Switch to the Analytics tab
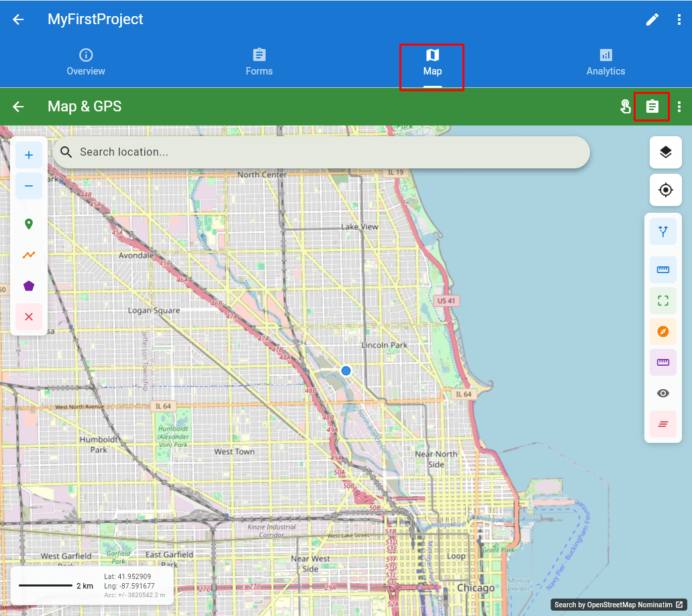Screen dimensions: 692x616 click(605, 62)
